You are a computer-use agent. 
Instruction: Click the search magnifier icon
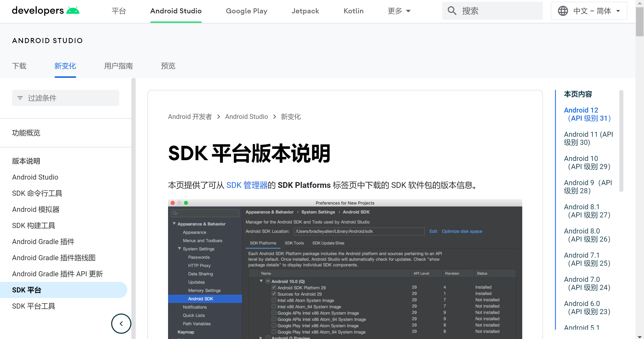point(452,11)
